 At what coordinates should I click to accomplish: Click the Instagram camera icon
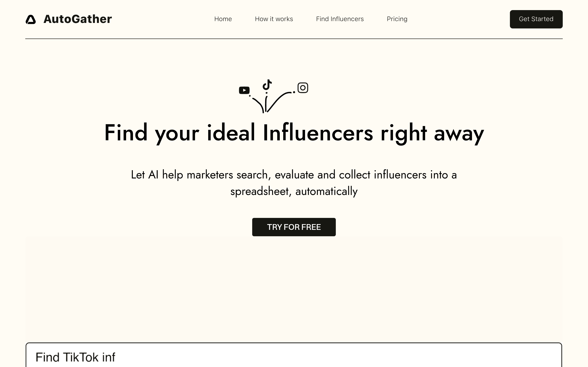[303, 88]
